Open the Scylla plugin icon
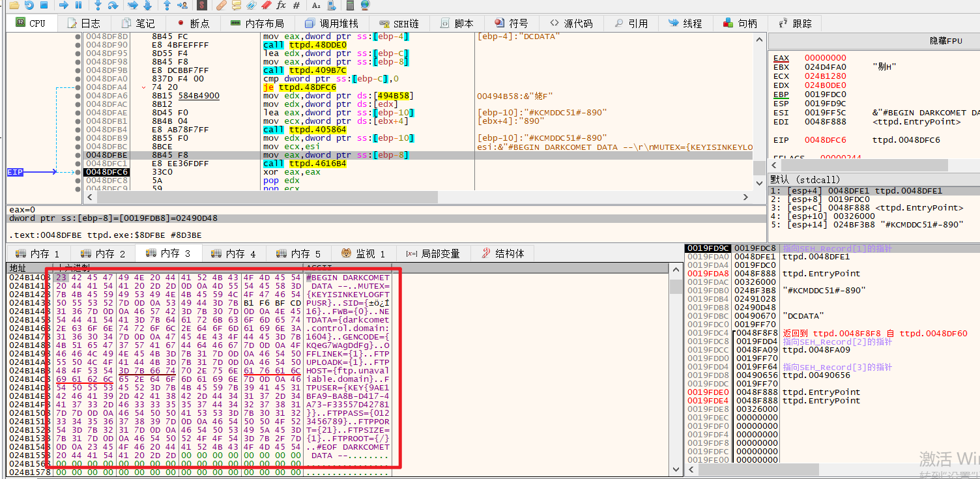Screen dimensions: 980x479 coord(202,5)
